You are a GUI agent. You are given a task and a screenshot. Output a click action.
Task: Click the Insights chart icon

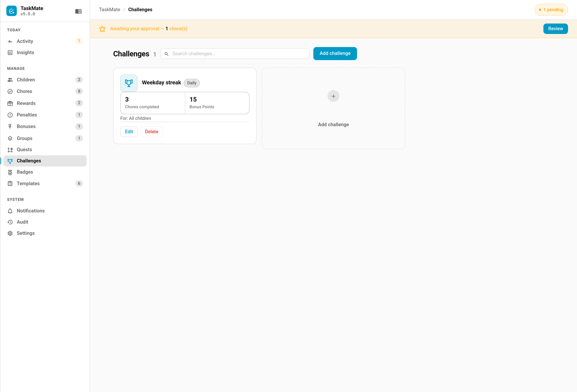(x=10, y=53)
